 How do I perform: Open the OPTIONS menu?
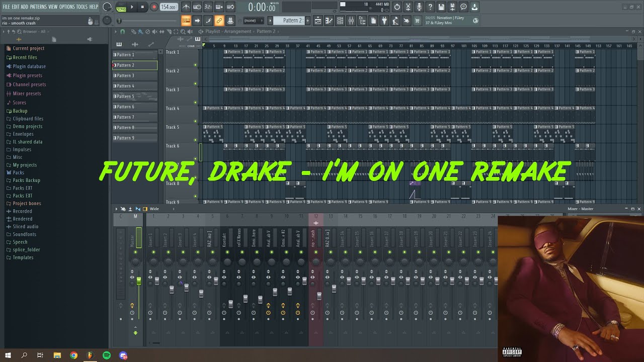[67, 7]
